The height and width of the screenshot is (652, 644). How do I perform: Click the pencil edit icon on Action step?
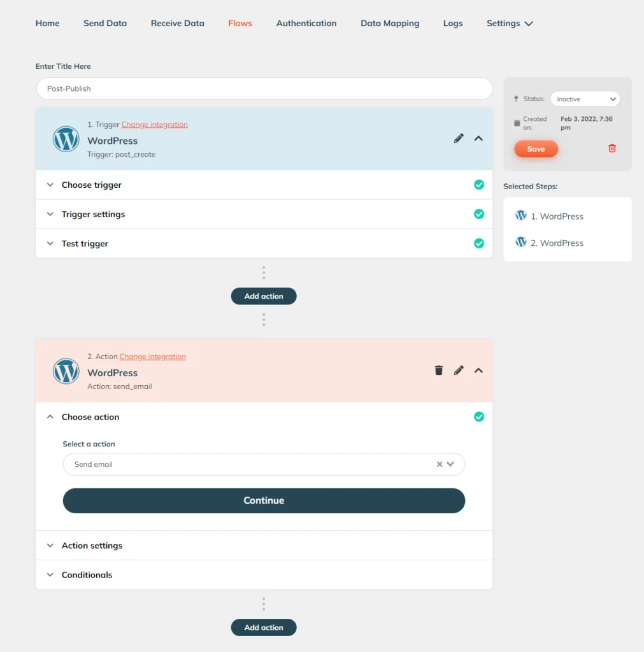tap(459, 371)
